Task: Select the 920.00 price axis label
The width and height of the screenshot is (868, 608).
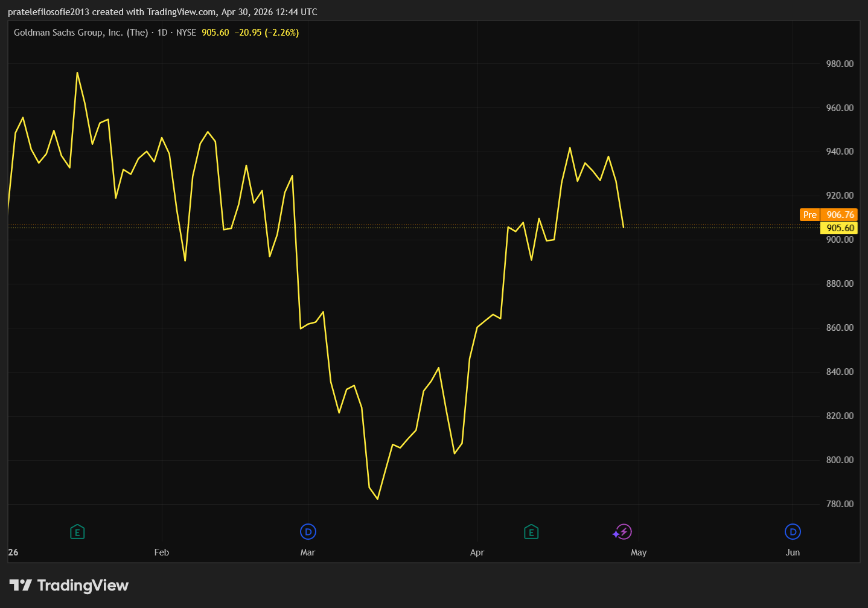Action: click(x=840, y=196)
